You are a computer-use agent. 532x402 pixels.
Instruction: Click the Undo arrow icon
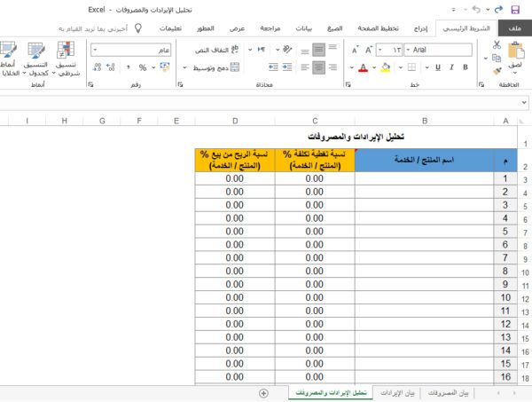476,10
